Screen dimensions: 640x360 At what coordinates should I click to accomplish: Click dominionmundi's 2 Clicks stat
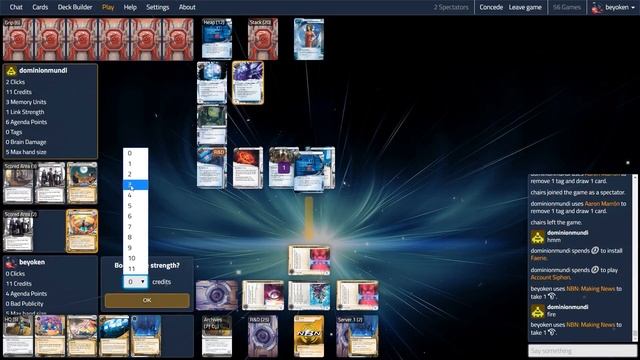15,82
